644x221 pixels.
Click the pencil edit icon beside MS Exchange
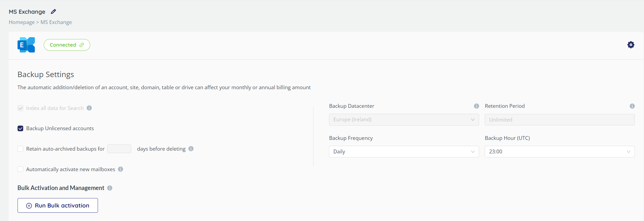point(53,12)
